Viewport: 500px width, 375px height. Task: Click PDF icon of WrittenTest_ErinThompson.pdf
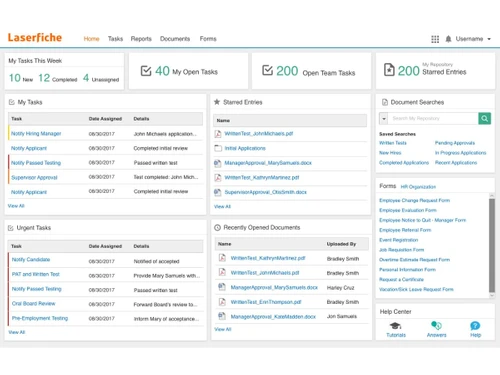(x=222, y=302)
